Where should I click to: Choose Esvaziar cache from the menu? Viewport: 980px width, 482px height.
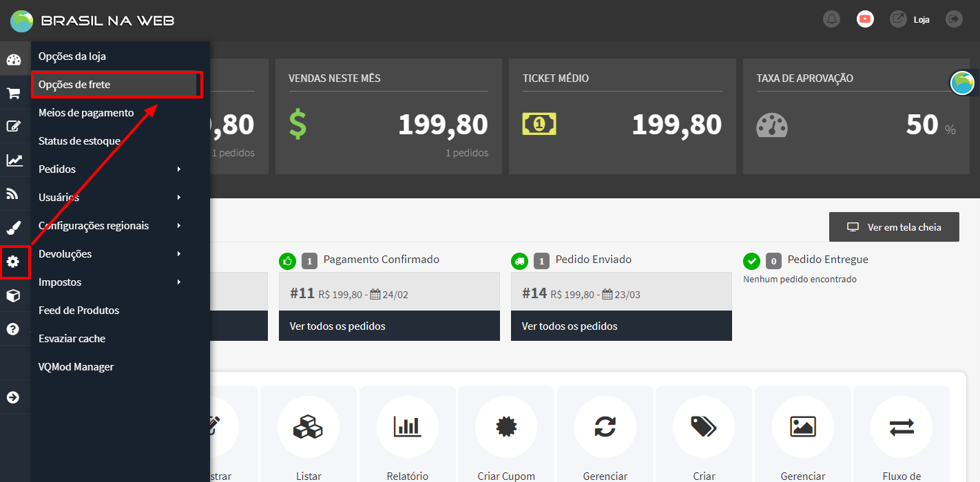pyautogui.click(x=72, y=339)
